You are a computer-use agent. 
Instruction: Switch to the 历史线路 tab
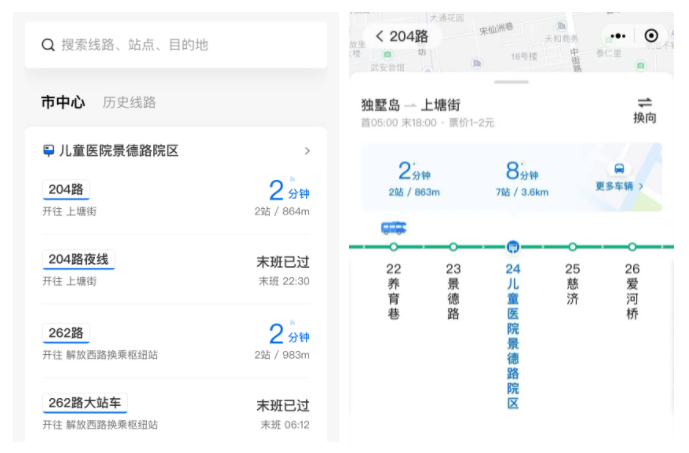[129, 102]
